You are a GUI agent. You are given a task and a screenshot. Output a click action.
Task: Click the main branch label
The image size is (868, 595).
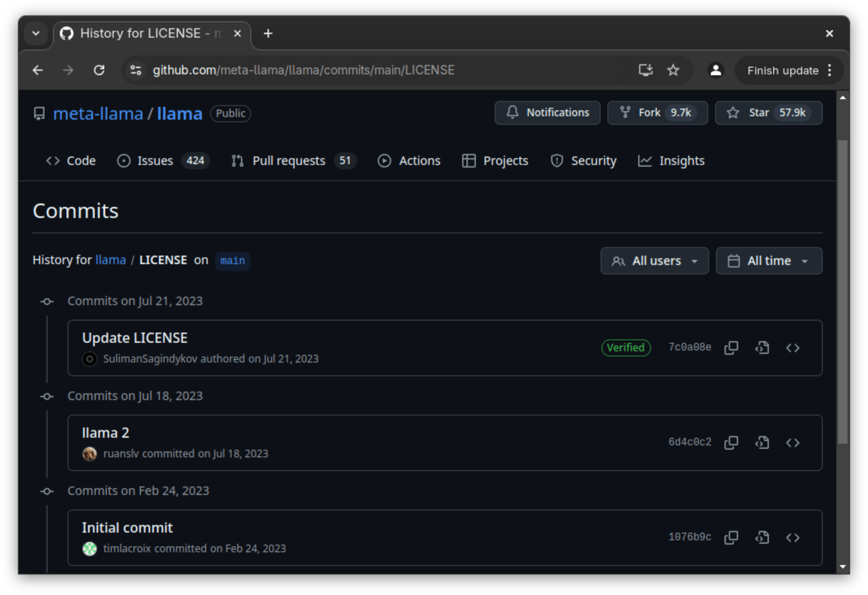coord(232,261)
